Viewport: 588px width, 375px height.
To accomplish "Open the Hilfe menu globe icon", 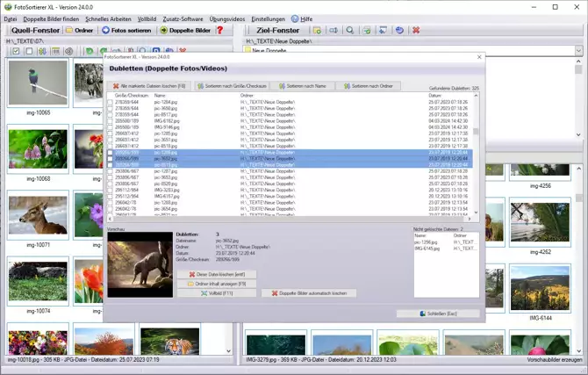I will click(x=294, y=18).
